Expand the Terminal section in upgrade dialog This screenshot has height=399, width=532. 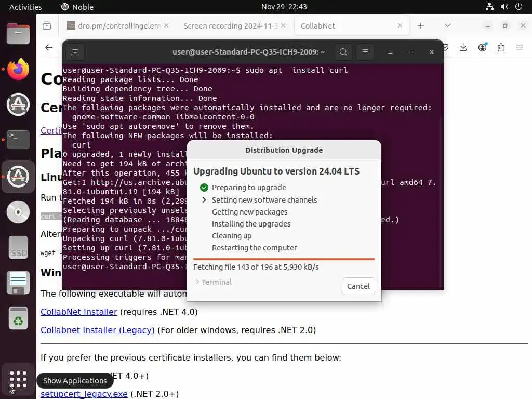[214, 282]
